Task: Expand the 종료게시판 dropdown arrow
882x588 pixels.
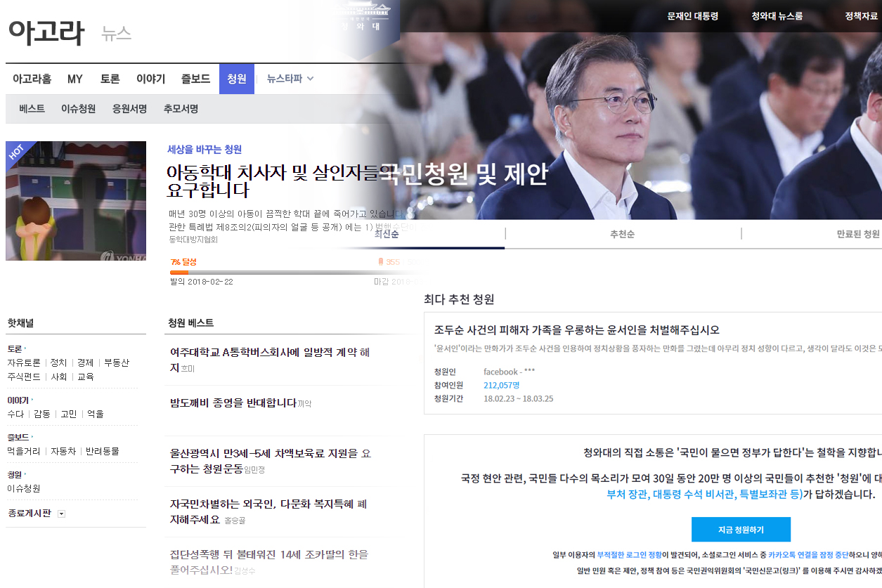Action: coord(61,514)
